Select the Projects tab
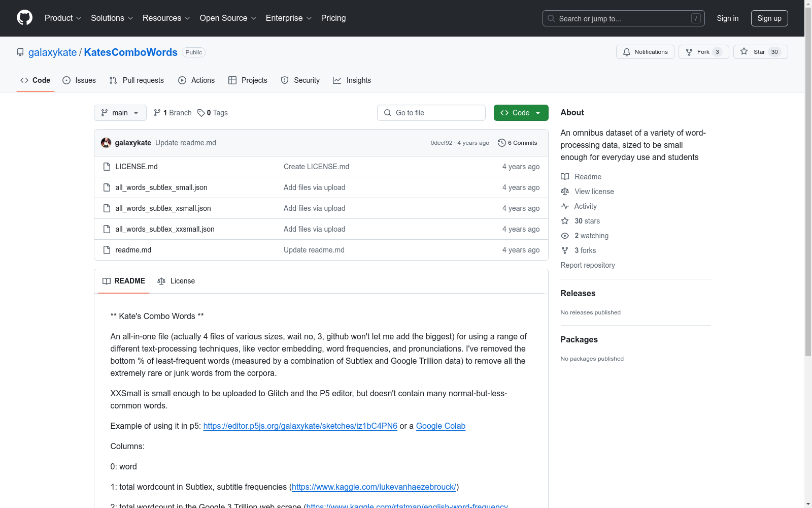This screenshot has width=812, height=508. pyautogui.click(x=248, y=80)
